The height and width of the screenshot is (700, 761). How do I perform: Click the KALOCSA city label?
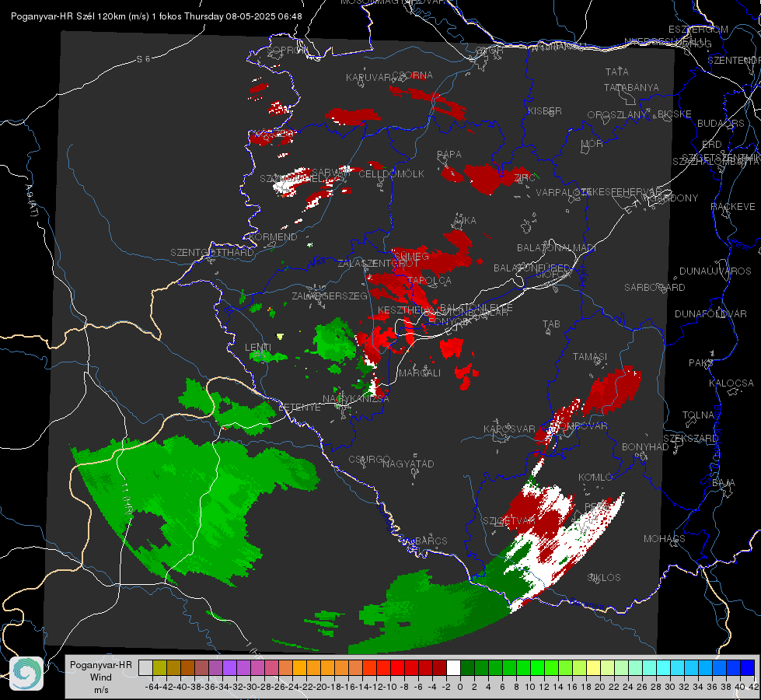pyautogui.click(x=731, y=383)
